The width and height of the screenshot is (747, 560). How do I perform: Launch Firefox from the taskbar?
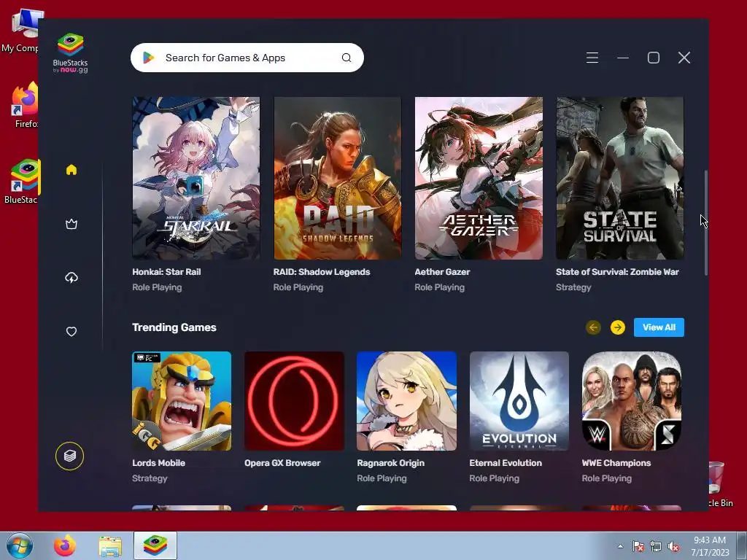[x=65, y=545]
